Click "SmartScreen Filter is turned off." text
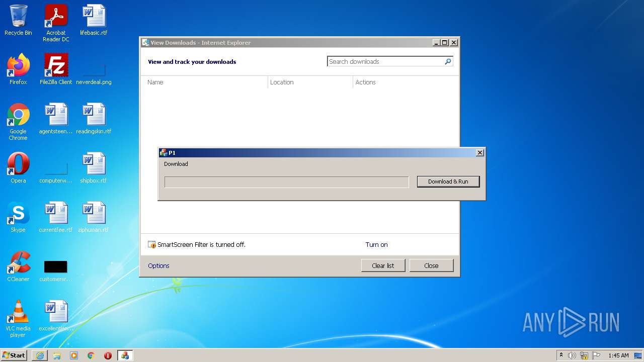Viewport: 644px width, 362px height. (201, 245)
